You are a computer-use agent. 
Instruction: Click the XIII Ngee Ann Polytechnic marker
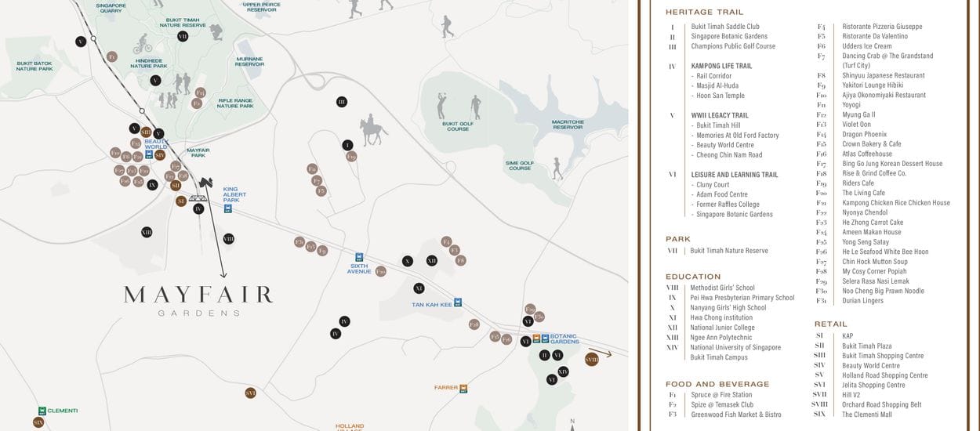pyautogui.click(x=147, y=232)
